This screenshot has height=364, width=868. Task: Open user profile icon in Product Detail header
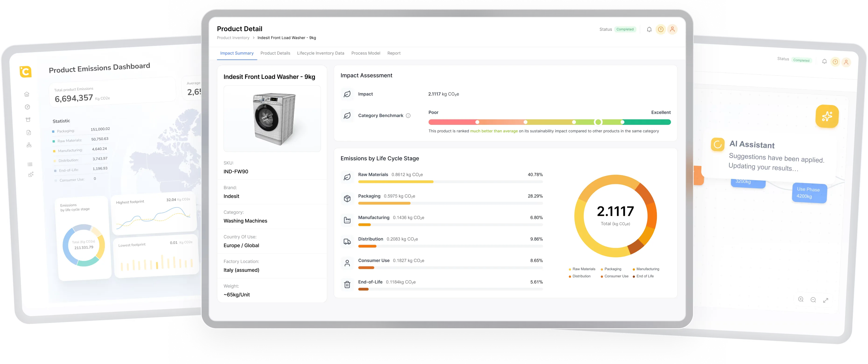click(672, 29)
